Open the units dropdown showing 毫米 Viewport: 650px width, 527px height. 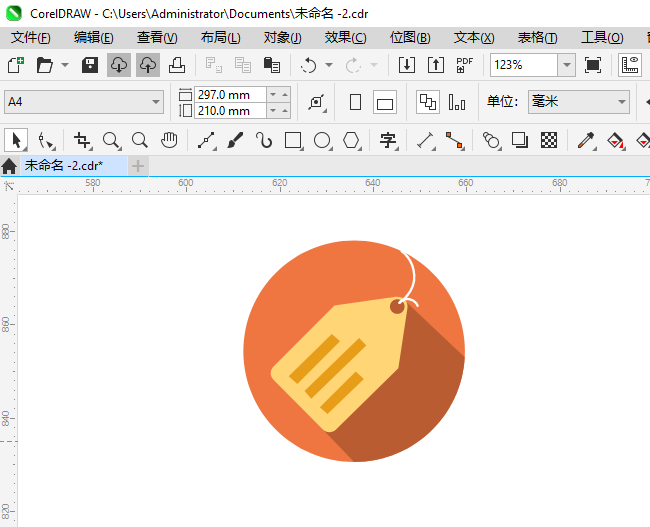pos(621,102)
